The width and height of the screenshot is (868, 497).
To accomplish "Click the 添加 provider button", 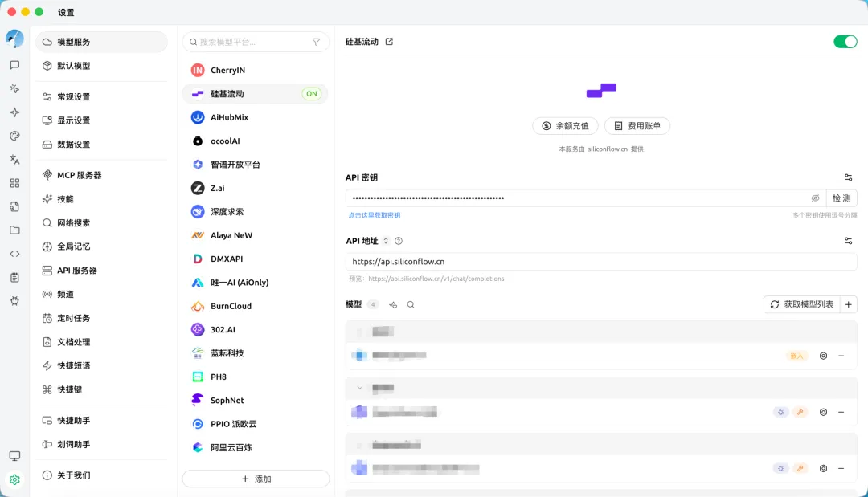I will click(256, 479).
